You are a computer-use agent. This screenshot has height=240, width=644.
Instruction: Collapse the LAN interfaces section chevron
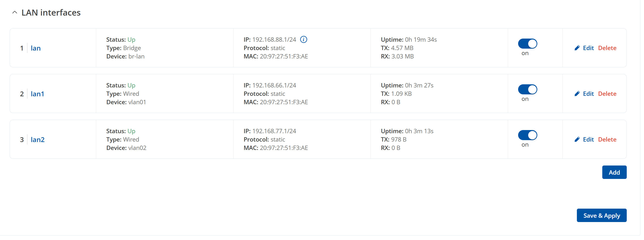pos(15,12)
